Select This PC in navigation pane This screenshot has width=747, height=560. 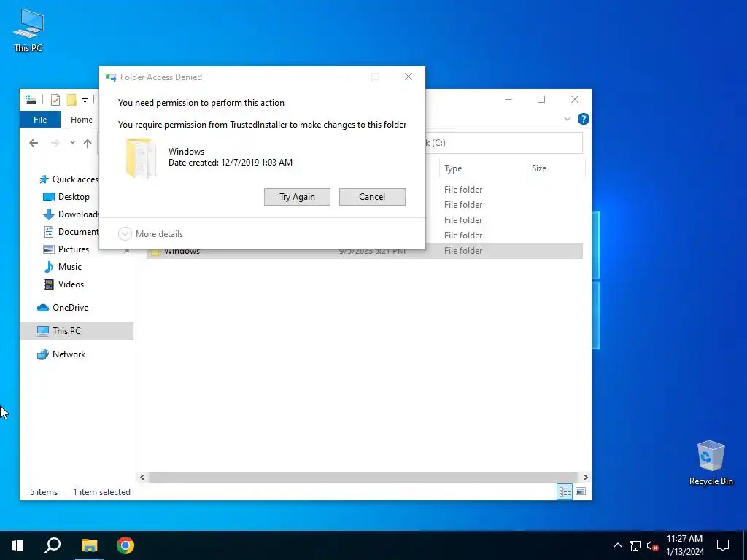pyautogui.click(x=77, y=331)
